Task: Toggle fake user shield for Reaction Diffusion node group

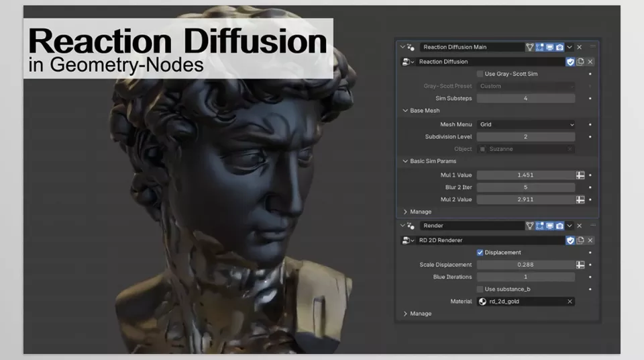Action: 570,62
